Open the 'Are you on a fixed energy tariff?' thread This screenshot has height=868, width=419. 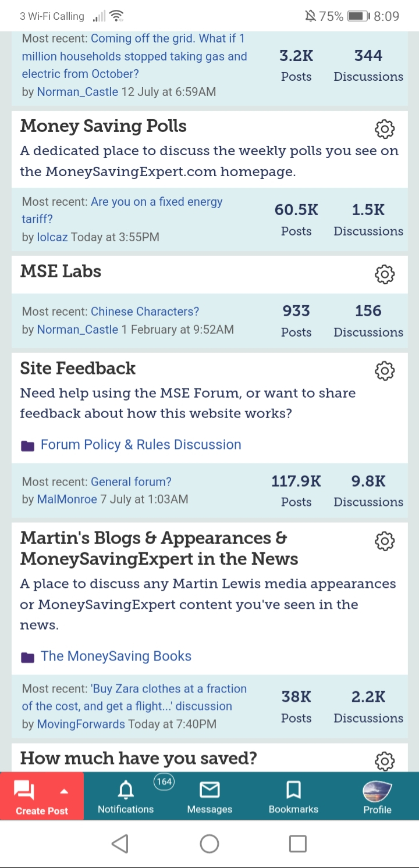click(x=122, y=210)
